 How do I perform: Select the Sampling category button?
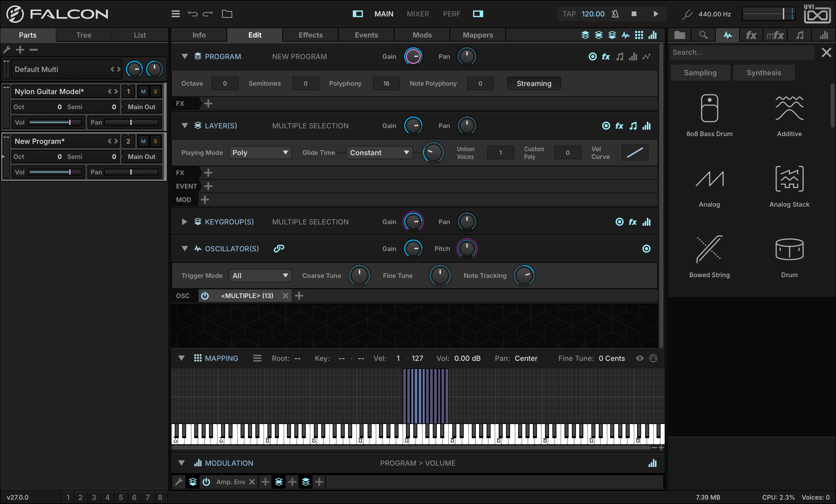700,73
